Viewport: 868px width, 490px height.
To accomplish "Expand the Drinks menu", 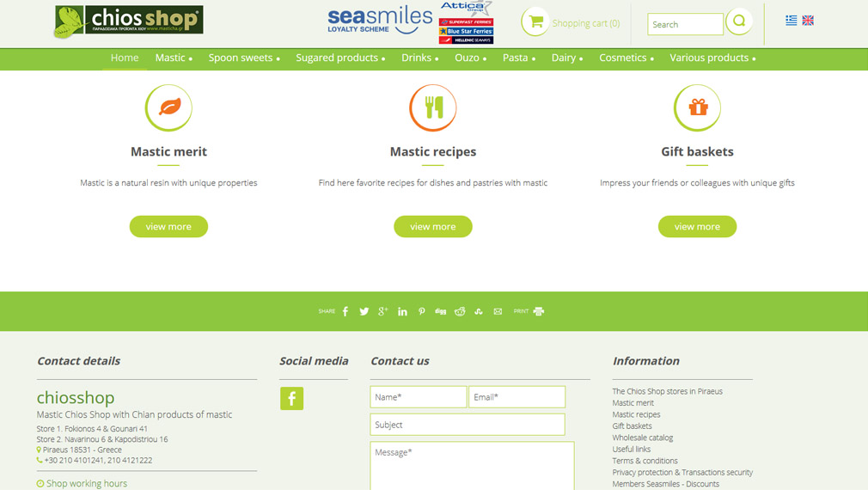I will coord(420,58).
